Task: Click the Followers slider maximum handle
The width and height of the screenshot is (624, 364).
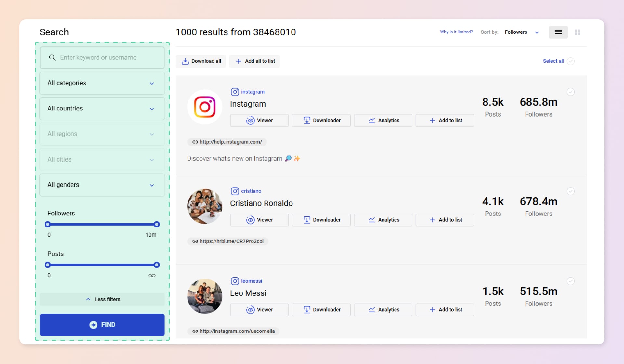Action: pyautogui.click(x=157, y=224)
